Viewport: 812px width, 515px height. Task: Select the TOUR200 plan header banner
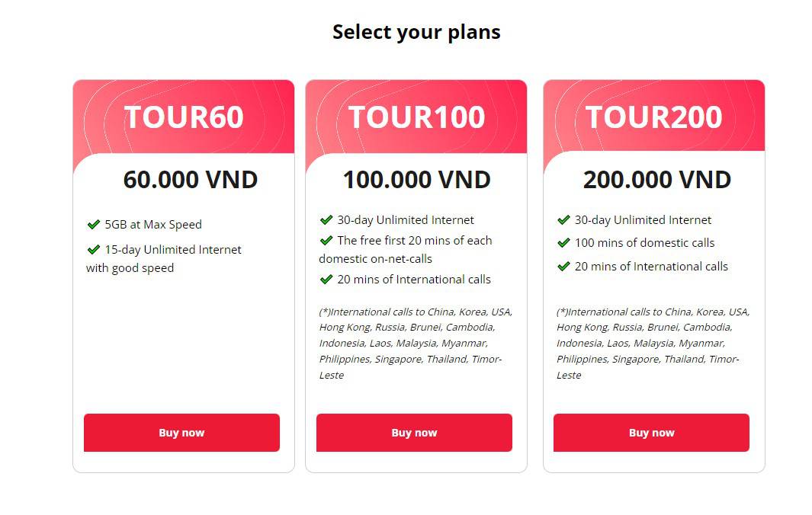coord(653,117)
